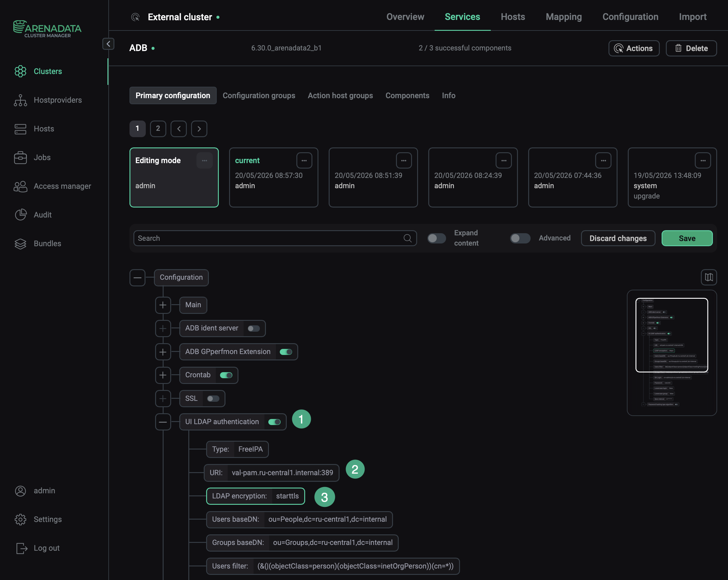Toggle Expand content switch
Viewport: 728px width, 580px height.
(437, 238)
